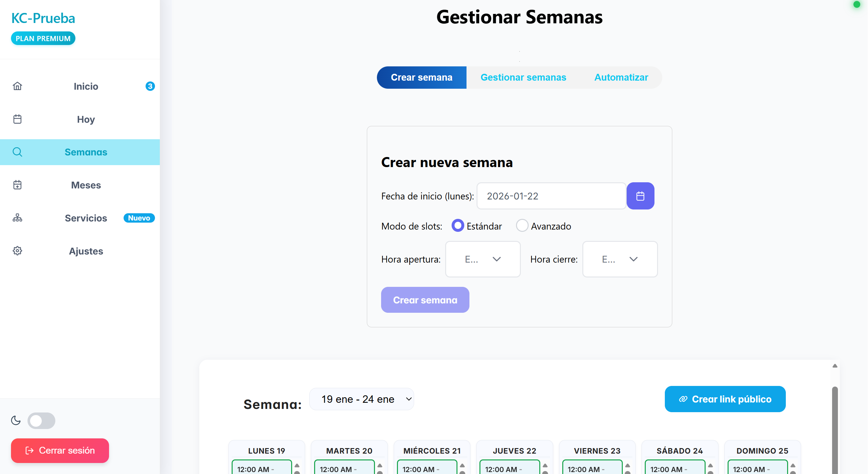Select the Avanzado slot mode

(x=522, y=226)
